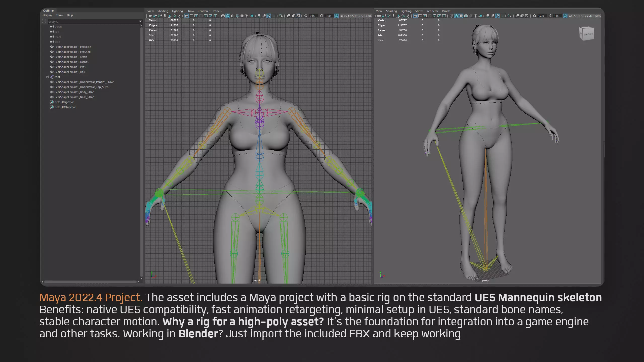Select PearShapeFemale1_Nails_SDiv1 in Outliner
The image size is (644, 362).
pyautogui.click(x=74, y=97)
